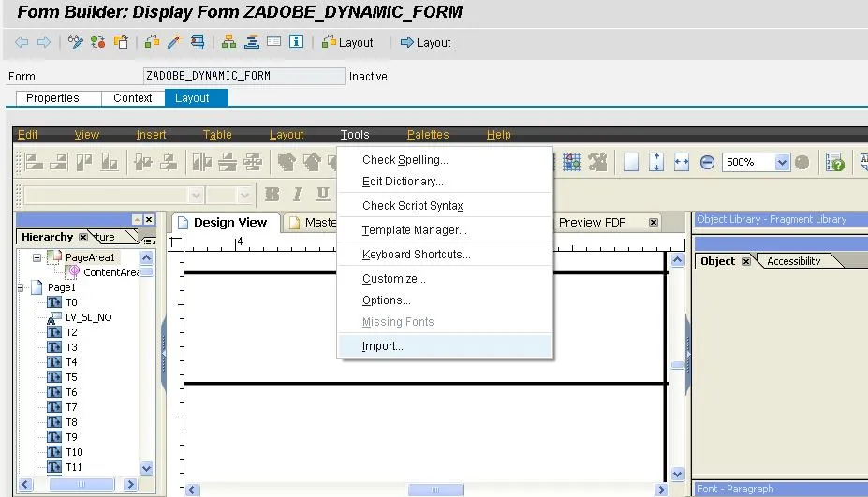
Task: Open the Palettes menu
Action: point(428,135)
